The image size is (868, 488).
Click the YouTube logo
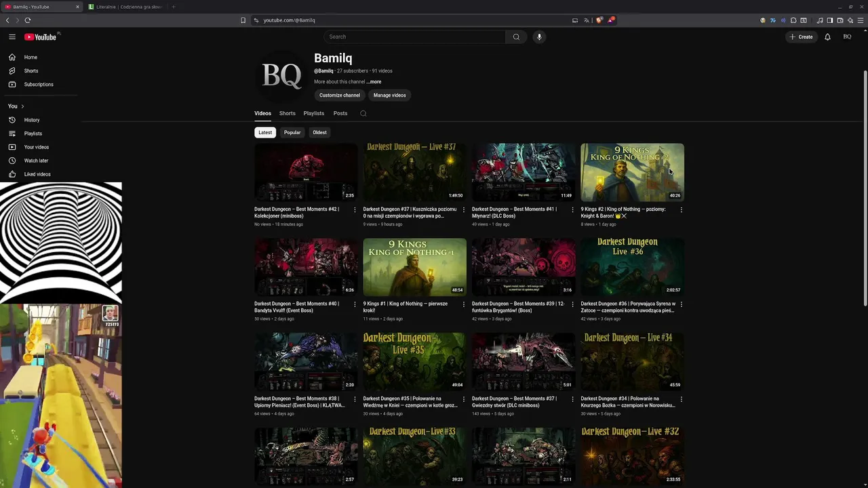(41, 37)
